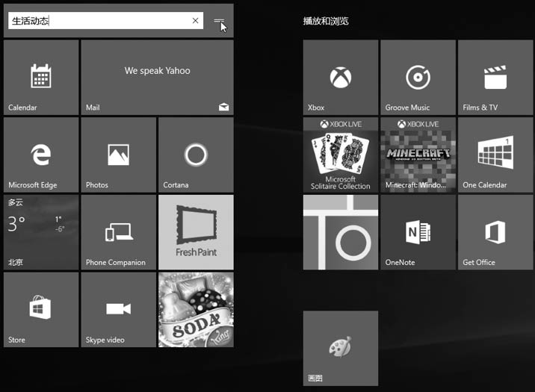Open the Photos app tile
This screenshot has width=535, height=392.
pos(118,155)
